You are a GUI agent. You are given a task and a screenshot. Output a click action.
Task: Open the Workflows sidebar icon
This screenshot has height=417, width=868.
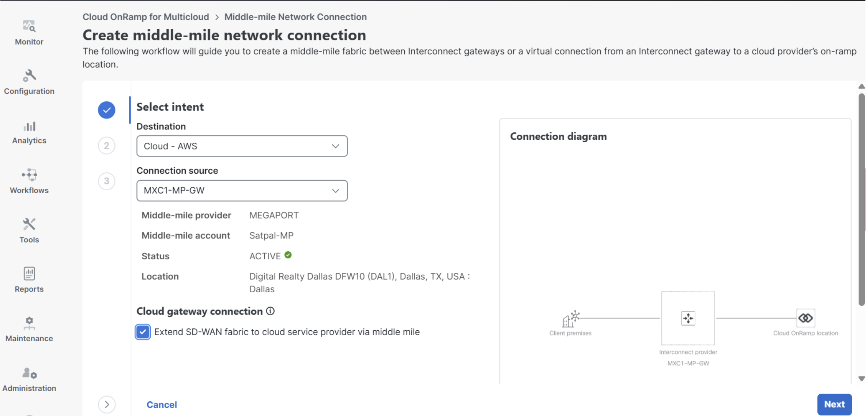coord(29,175)
